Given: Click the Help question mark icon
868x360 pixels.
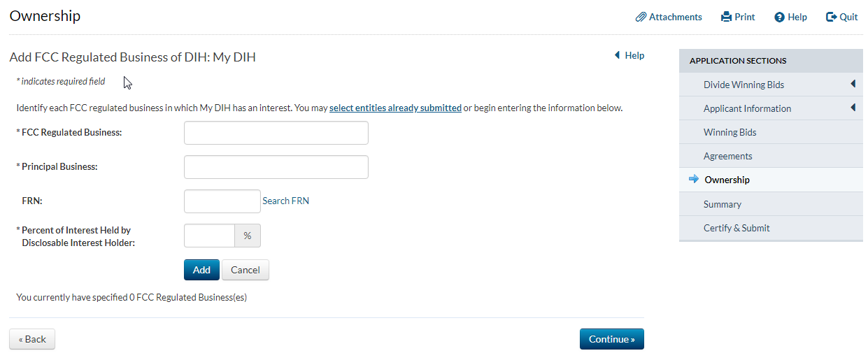Looking at the screenshot, I should 779,17.
